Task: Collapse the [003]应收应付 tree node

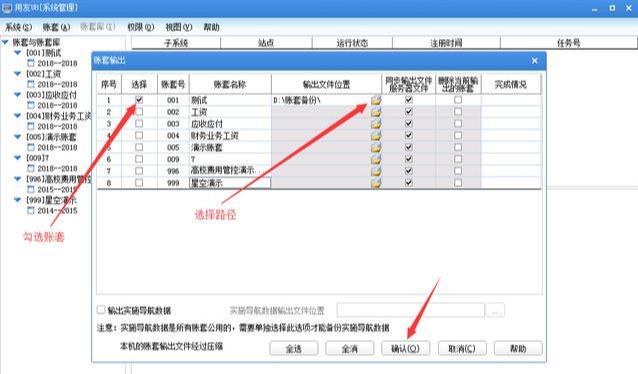Action: [17, 94]
